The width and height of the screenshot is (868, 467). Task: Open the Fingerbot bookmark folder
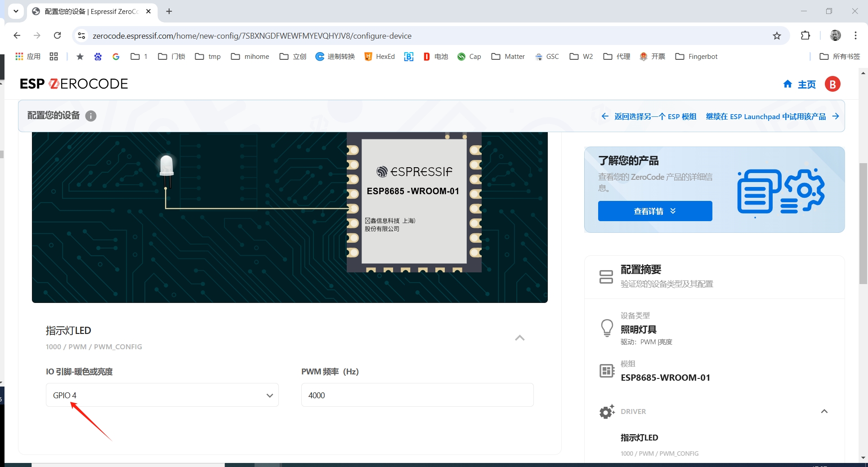696,56
